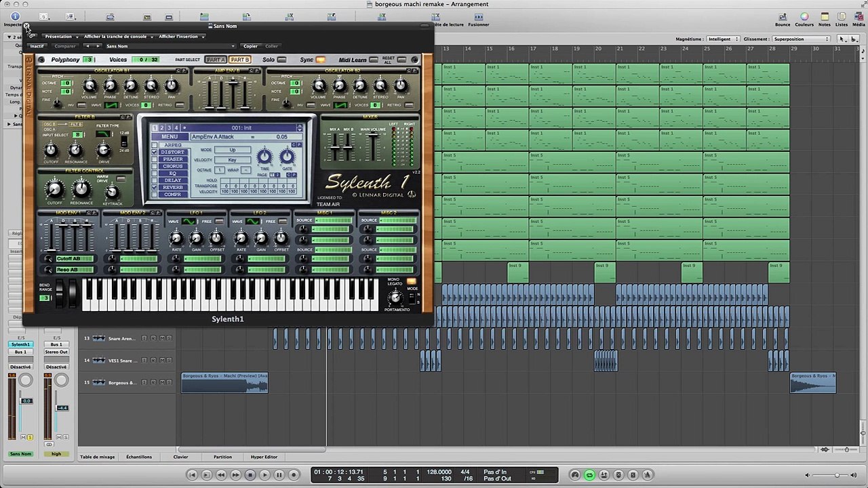The width and height of the screenshot is (868, 488).
Task: Open the Sylenth MENU button
Action: [170, 137]
